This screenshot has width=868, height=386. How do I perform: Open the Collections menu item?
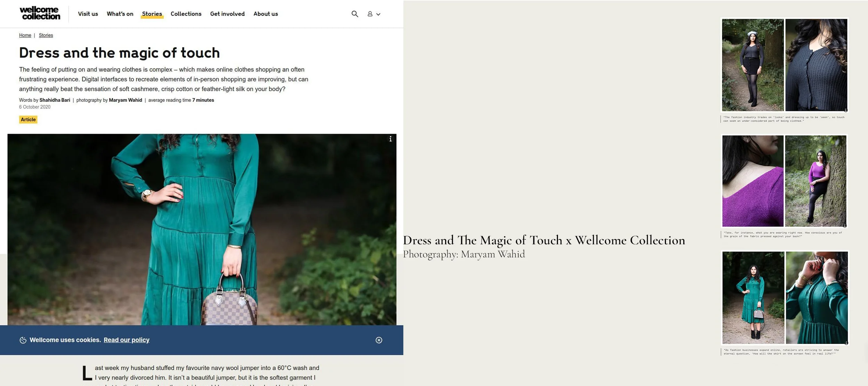pos(186,14)
